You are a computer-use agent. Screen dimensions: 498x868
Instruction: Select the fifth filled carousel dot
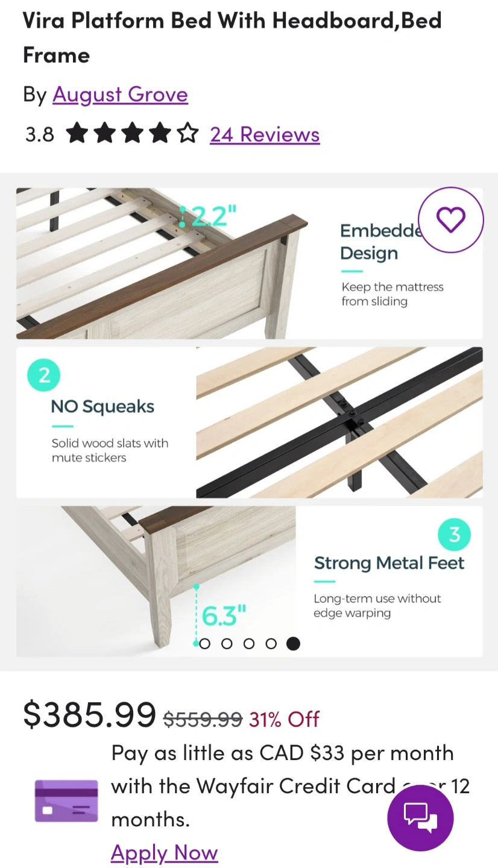[x=293, y=644]
